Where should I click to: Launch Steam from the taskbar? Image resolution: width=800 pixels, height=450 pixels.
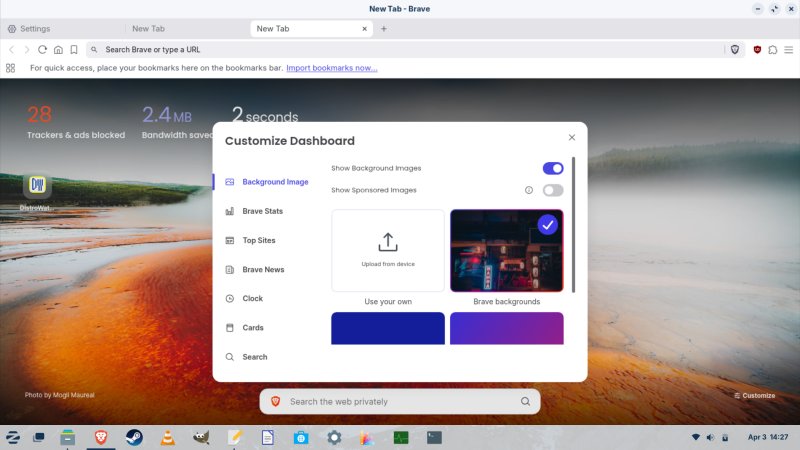coord(134,437)
